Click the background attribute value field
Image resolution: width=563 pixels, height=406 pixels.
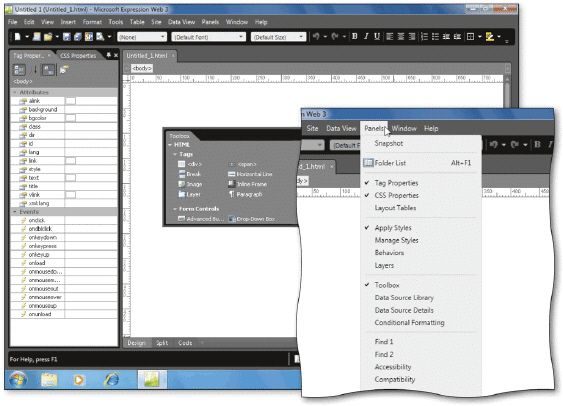(91, 109)
